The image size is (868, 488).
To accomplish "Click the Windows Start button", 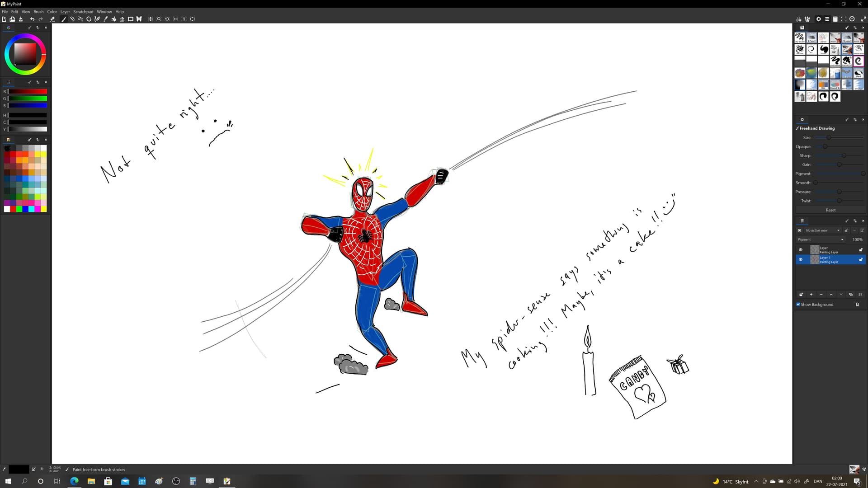I will (x=8, y=481).
